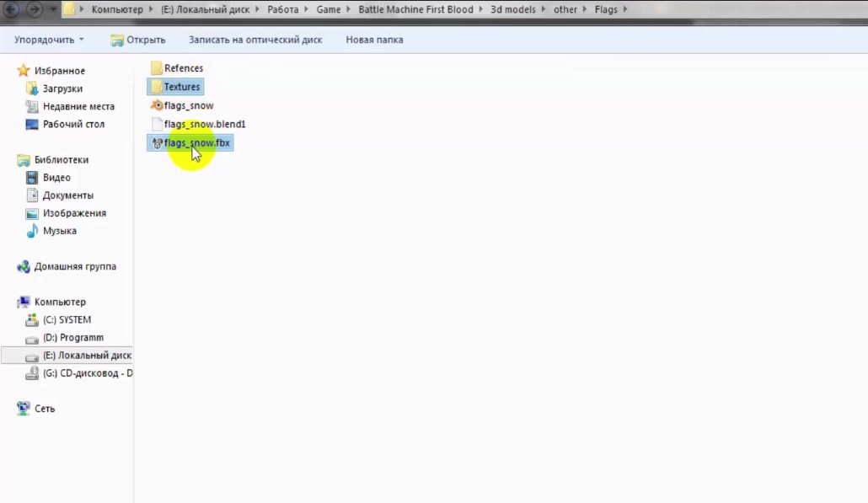Click the Открыть toolbar button
This screenshot has width=868, height=503.
click(x=138, y=40)
